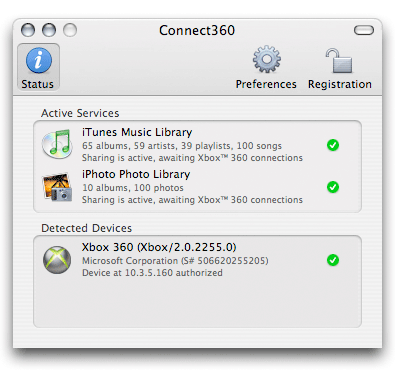Click 'Device at 10.3.5.160 authorized' line

[152, 273]
